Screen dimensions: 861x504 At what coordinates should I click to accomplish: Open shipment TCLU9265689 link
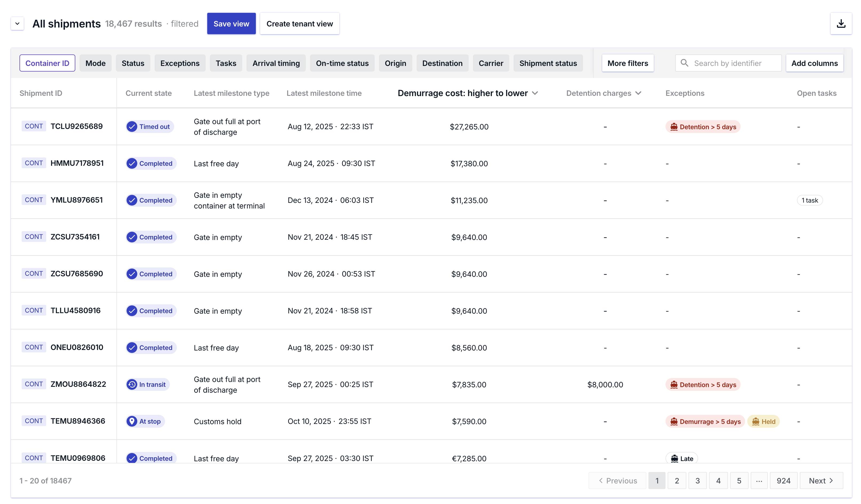pyautogui.click(x=77, y=126)
